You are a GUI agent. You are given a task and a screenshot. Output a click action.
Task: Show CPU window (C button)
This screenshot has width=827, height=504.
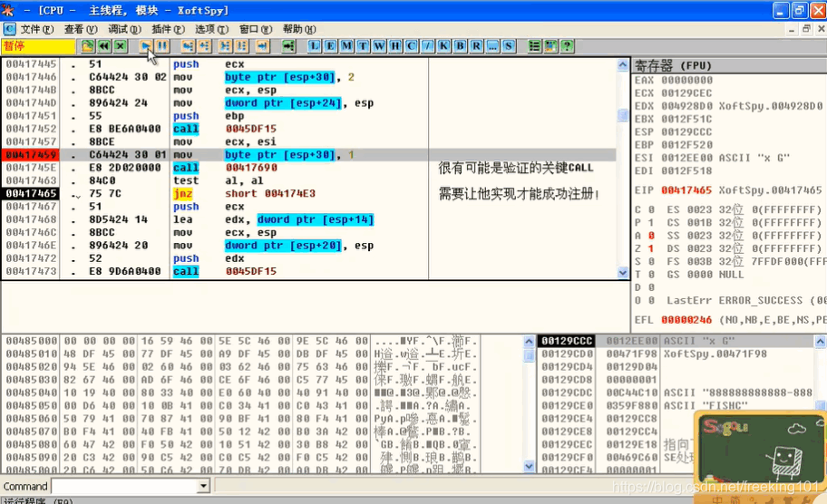coord(412,46)
